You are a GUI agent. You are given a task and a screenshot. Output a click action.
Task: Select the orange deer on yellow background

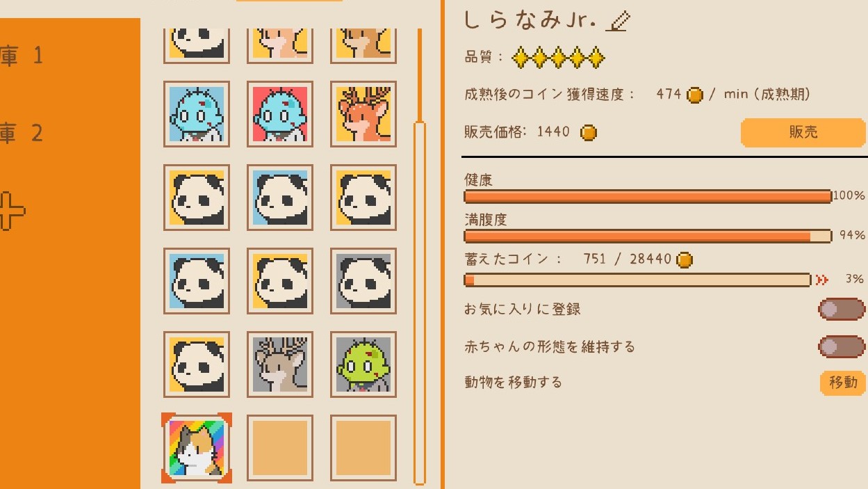pos(363,114)
